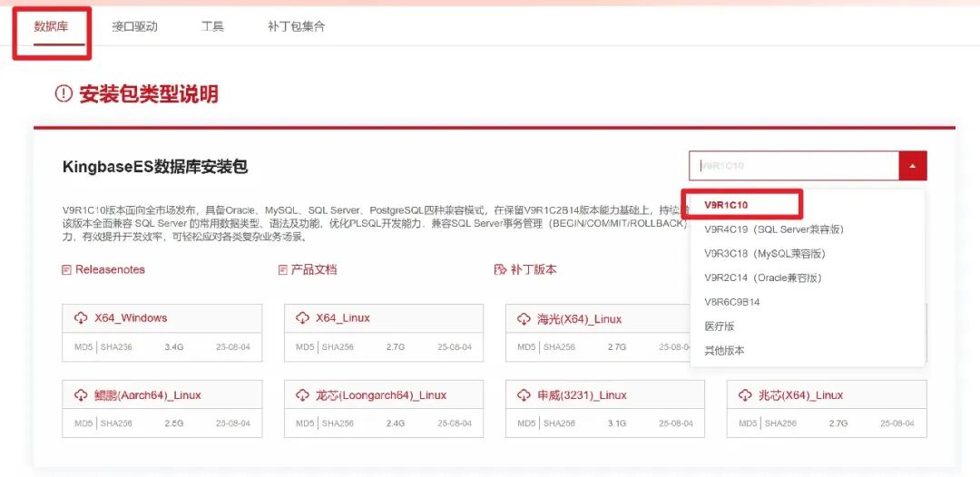The width and height of the screenshot is (980, 477).
Task: View MD5 for 鲲鹏(Aarch64)_Linux
Action: [83, 423]
